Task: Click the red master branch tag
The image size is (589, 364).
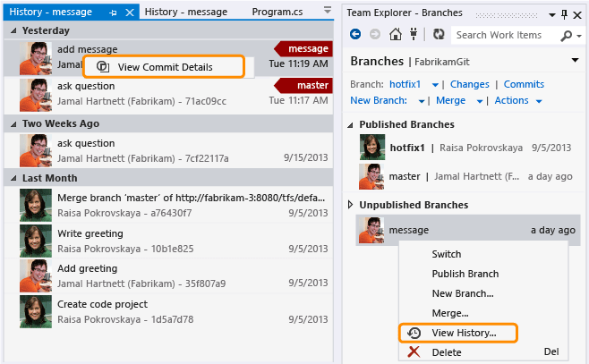Action: (303, 86)
